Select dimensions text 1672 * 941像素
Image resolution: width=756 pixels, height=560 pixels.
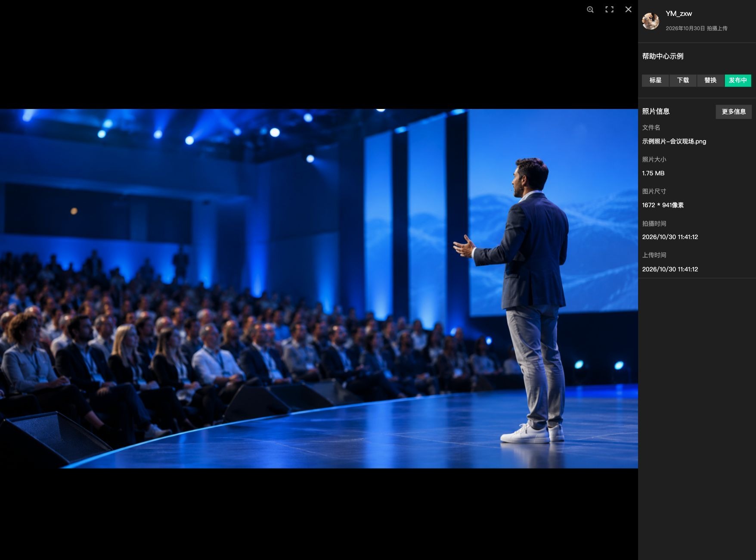point(663,205)
